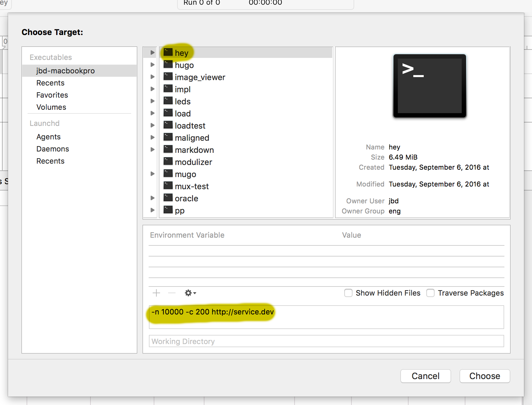Expand the image_viewer disclosure triangle

[152, 77]
